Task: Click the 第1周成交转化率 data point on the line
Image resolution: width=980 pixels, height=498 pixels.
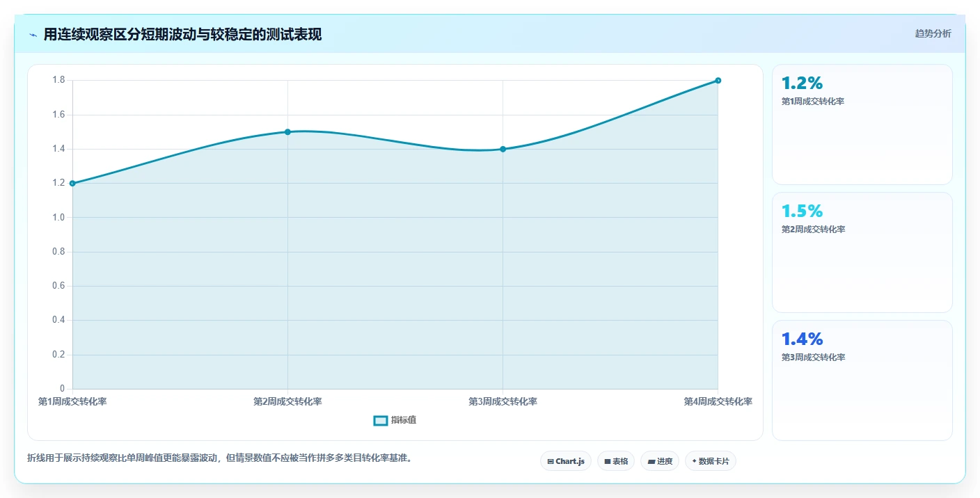Action: click(x=72, y=184)
